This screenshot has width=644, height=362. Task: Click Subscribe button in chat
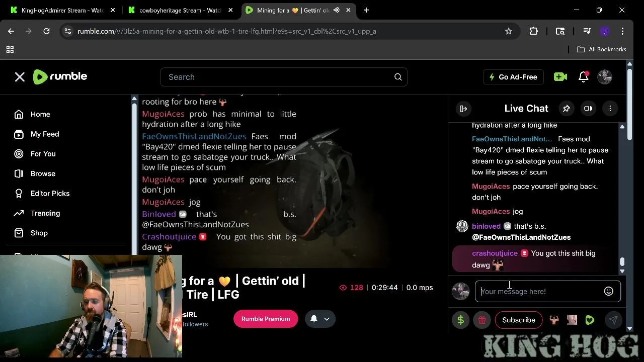(519, 320)
